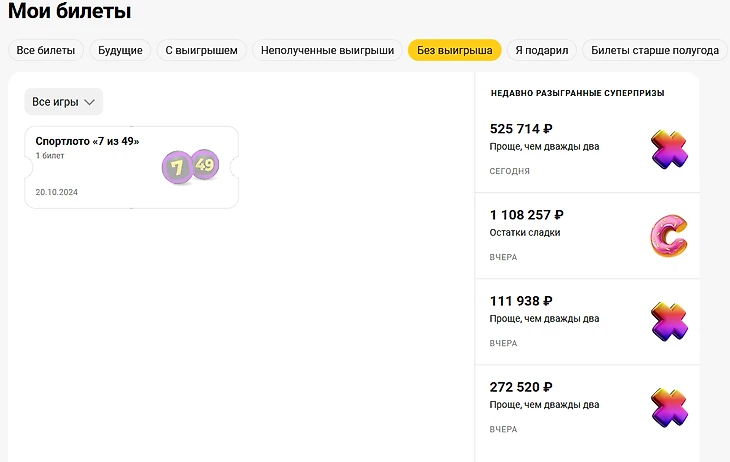Open «Билеты старше полугода» tab

tap(654, 50)
